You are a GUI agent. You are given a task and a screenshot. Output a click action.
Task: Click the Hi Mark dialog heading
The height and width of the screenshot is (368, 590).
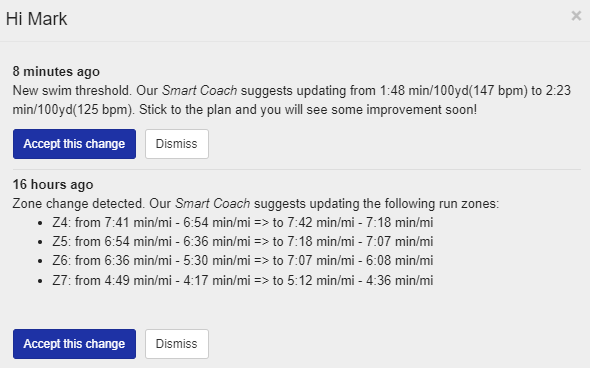coord(36,19)
